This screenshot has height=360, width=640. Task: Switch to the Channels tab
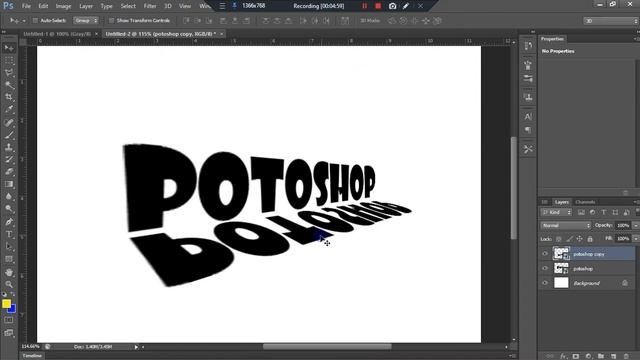point(585,202)
